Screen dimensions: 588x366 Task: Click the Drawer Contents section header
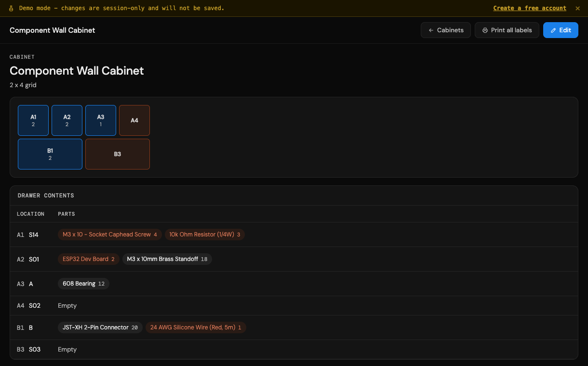coord(46,196)
